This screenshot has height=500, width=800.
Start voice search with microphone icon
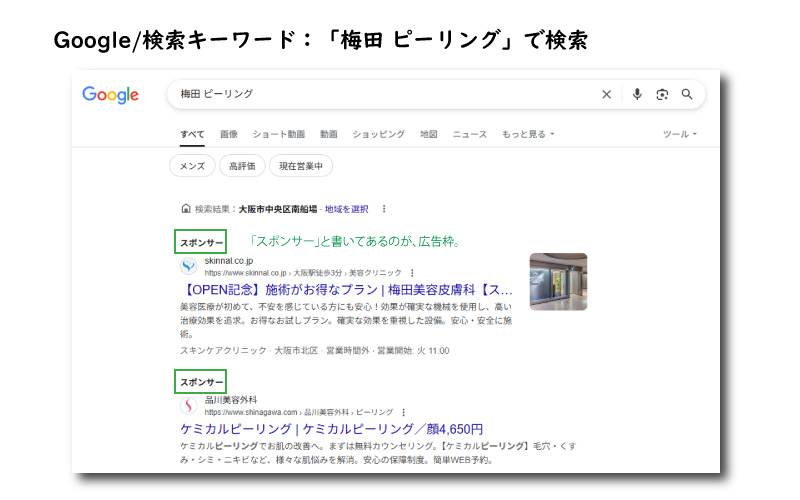point(637,94)
